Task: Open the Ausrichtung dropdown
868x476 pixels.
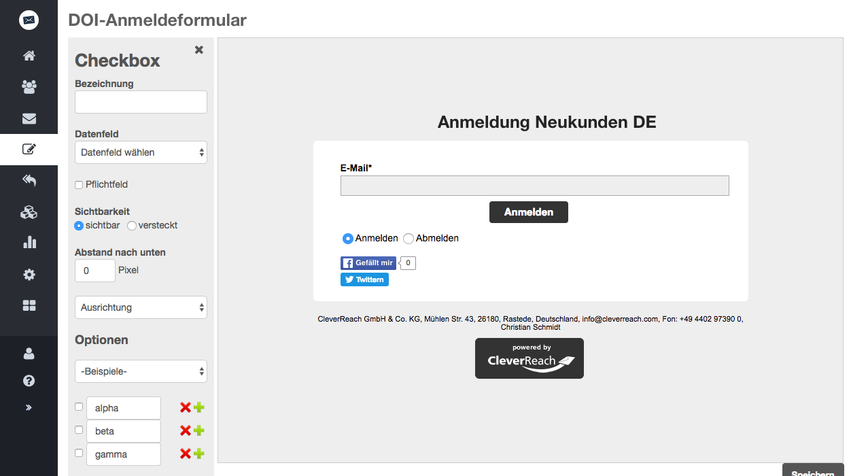Action: point(141,307)
